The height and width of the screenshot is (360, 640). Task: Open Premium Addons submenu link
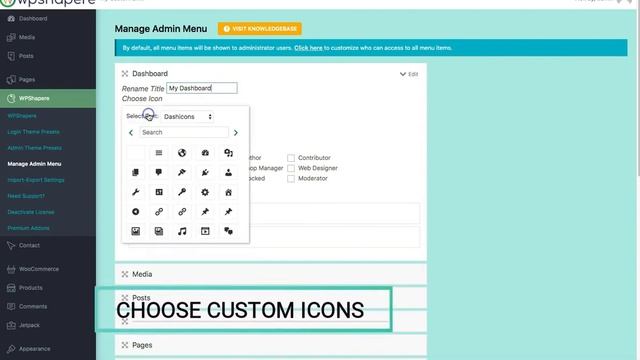click(x=28, y=228)
